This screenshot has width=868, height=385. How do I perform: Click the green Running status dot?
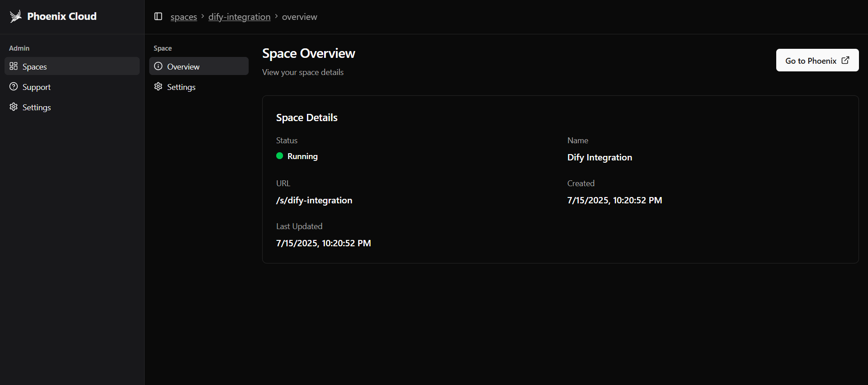[x=279, y=156]
